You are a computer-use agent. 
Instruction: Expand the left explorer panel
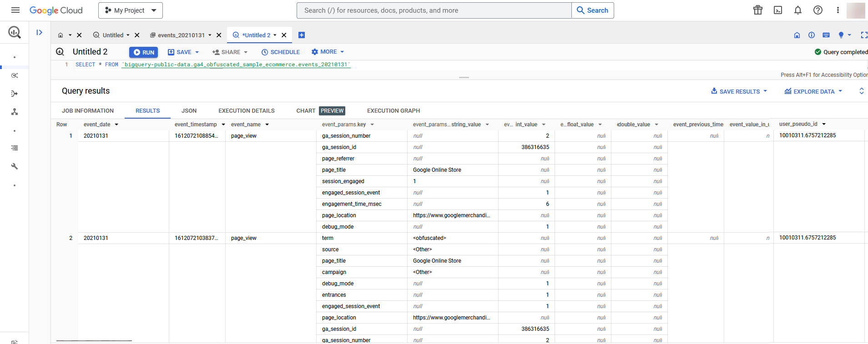40,32
